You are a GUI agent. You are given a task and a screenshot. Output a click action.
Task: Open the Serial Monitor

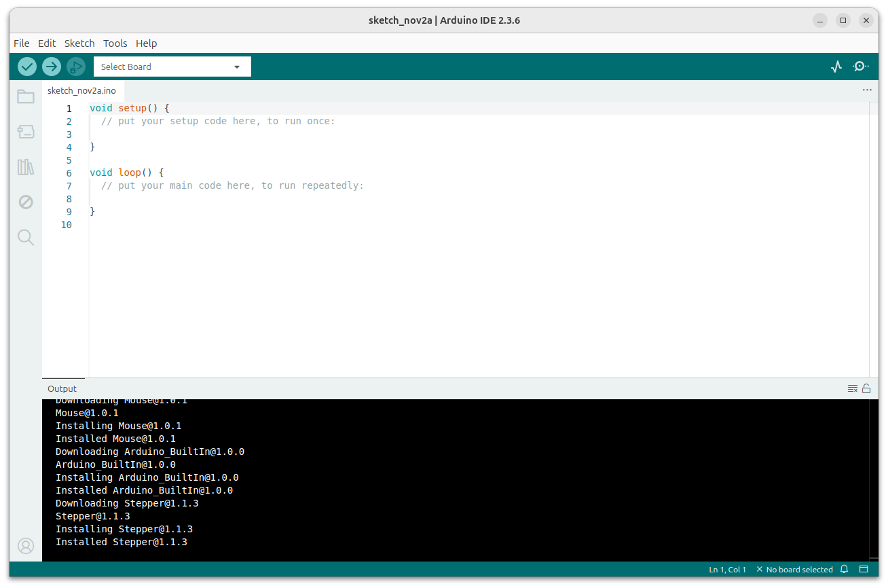[860, 67]
